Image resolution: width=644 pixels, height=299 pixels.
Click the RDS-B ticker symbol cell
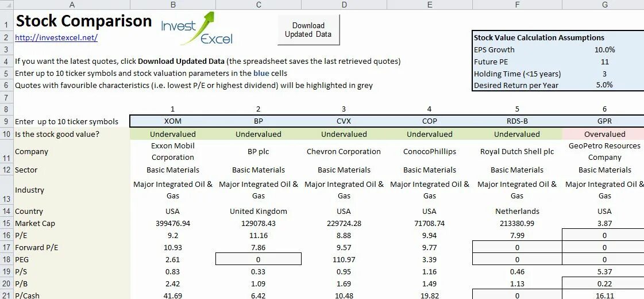517,121
